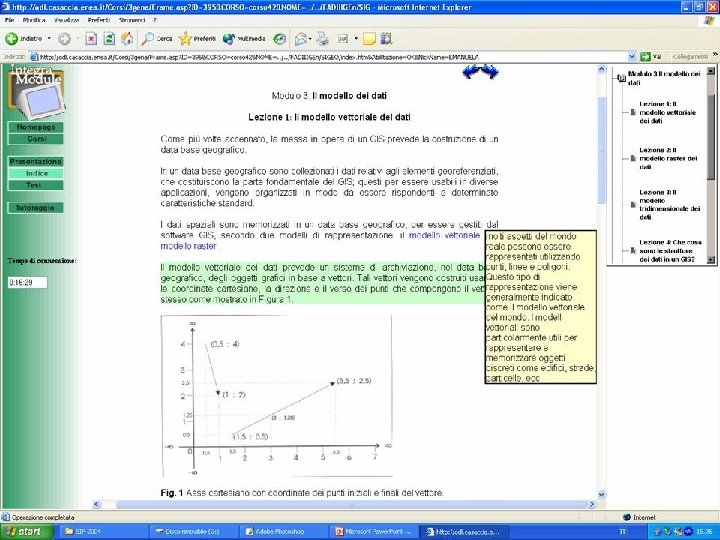
Task: Click the content vertical scrollbar thumb
Action: 602,150
